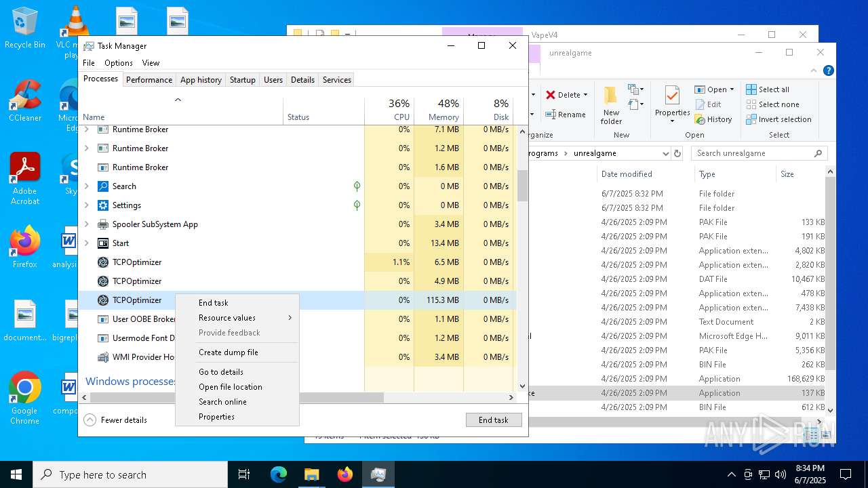The width and height of the screenshot is (868, 488).
Task: Expand the Settings process group
Action: (86, 205)
